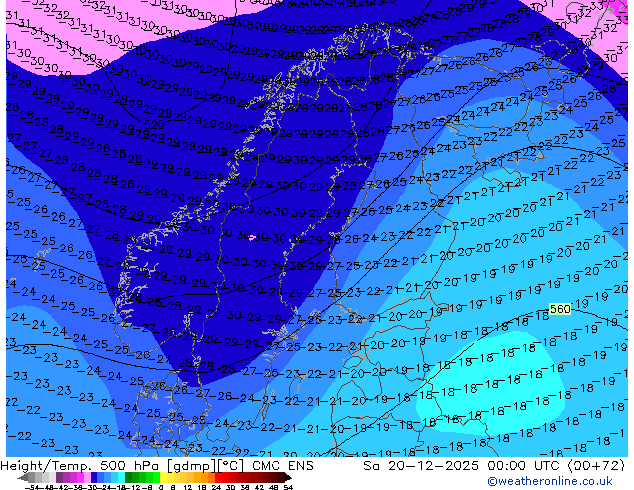Click the 'CMC ENS' model label
The image size is (634, 490).
(283, 466)
